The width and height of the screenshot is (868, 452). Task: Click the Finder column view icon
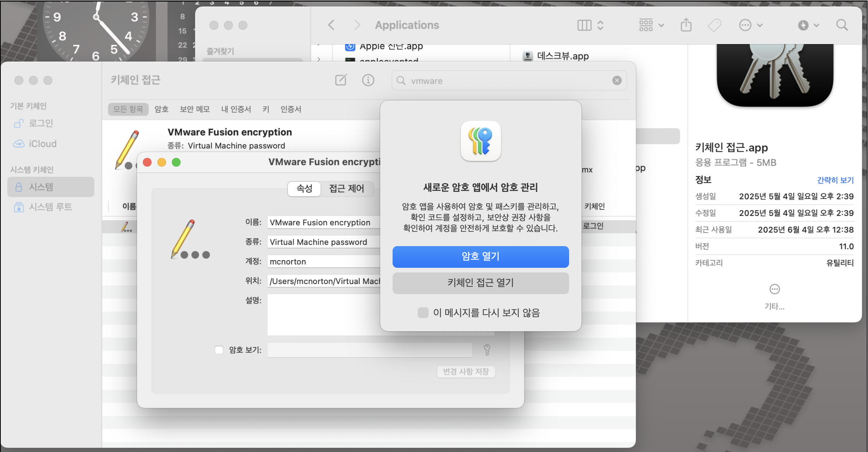pyautogui.click(x=584, y=25)
